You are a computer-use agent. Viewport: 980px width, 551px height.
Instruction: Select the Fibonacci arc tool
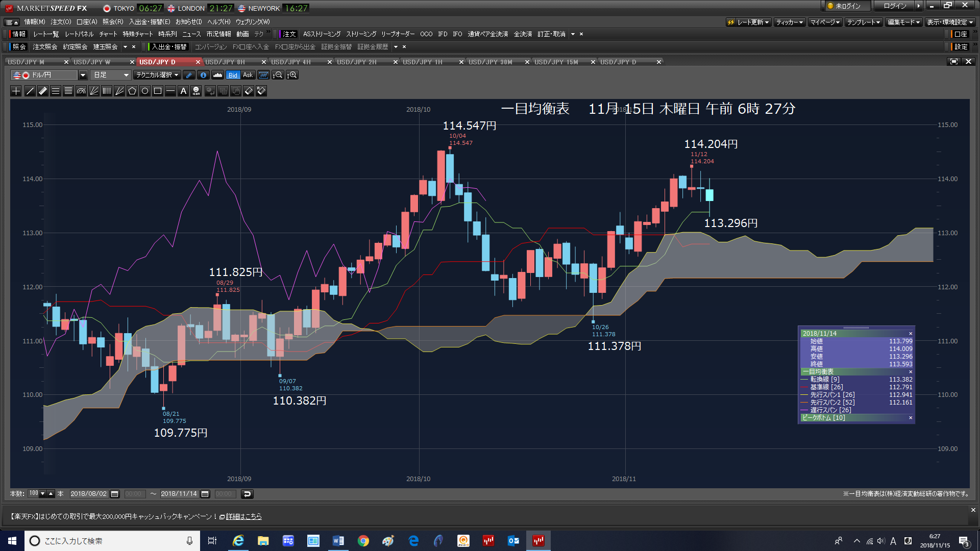pos(81,91)
